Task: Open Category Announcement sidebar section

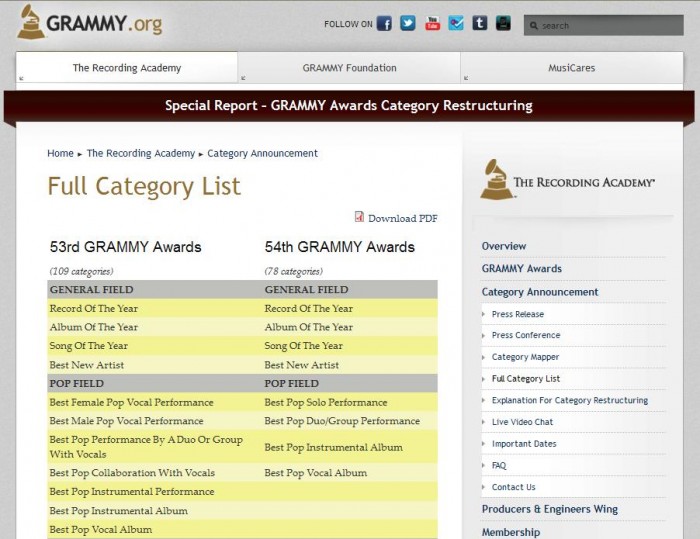Action: pyautogui.click(x=540, y=292)
